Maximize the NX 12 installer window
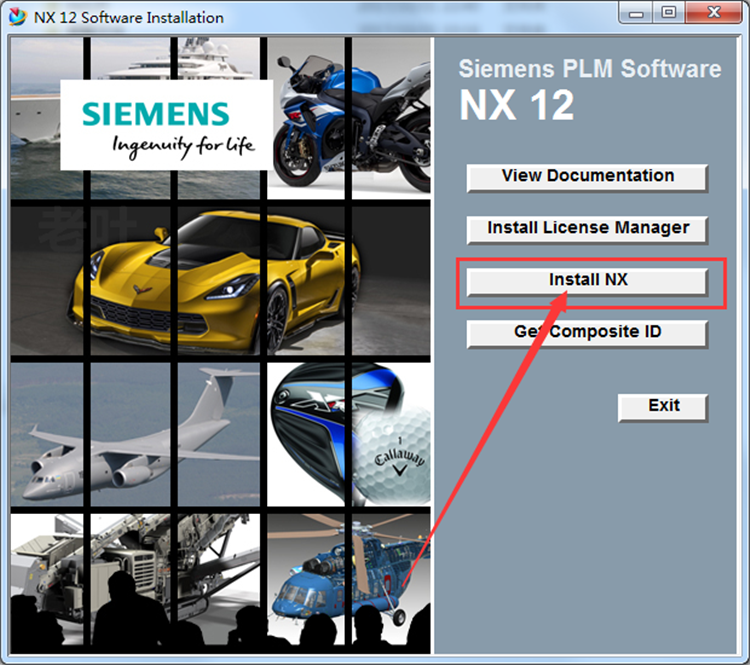Viewport: 750px width, 665px height. point(668,12)
